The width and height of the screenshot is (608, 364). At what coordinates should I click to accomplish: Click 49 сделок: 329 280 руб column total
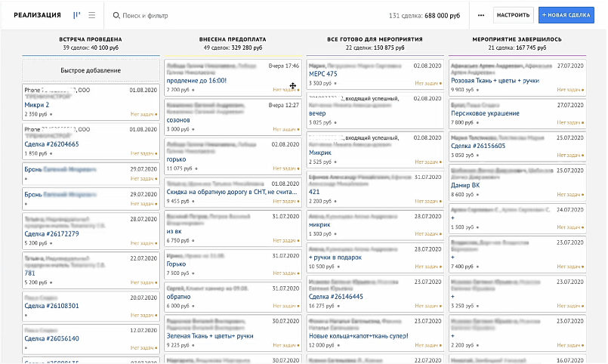[233, 48]
